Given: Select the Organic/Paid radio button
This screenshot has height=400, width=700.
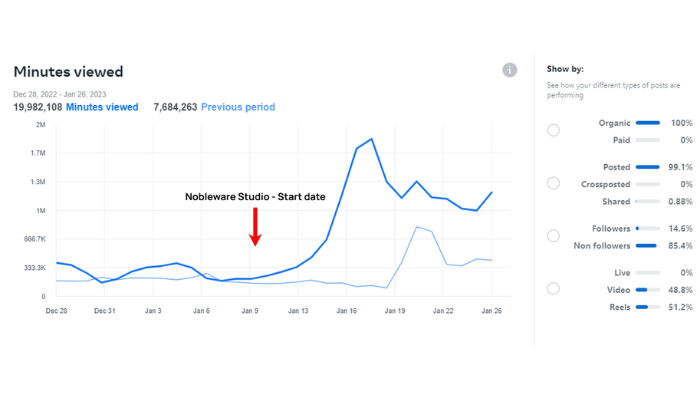Looking at the screenshot, I should click(x=553, y=131).
